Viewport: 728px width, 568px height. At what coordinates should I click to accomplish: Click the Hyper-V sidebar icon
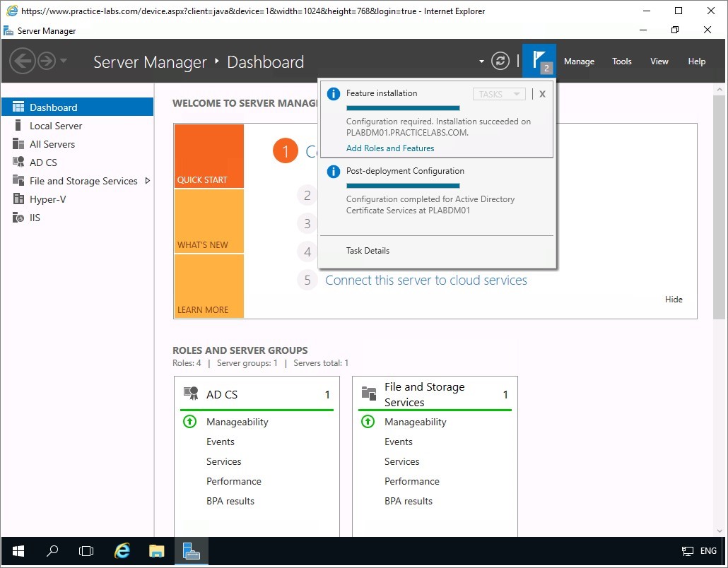tap(18, 199)
